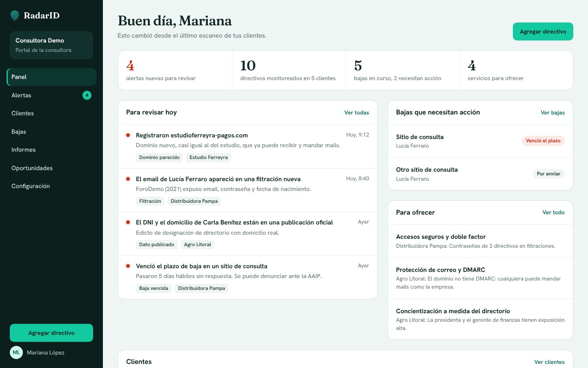The height and width of the screenshot is (368, 588).
Task: Open the 5 bajas en curso stat card
Action: [403, 70]
